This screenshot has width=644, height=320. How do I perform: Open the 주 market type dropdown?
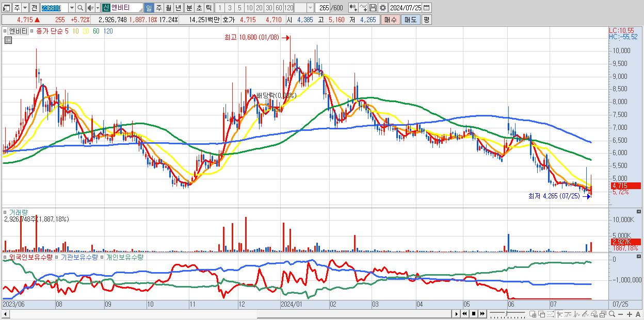tap(24, 8)
